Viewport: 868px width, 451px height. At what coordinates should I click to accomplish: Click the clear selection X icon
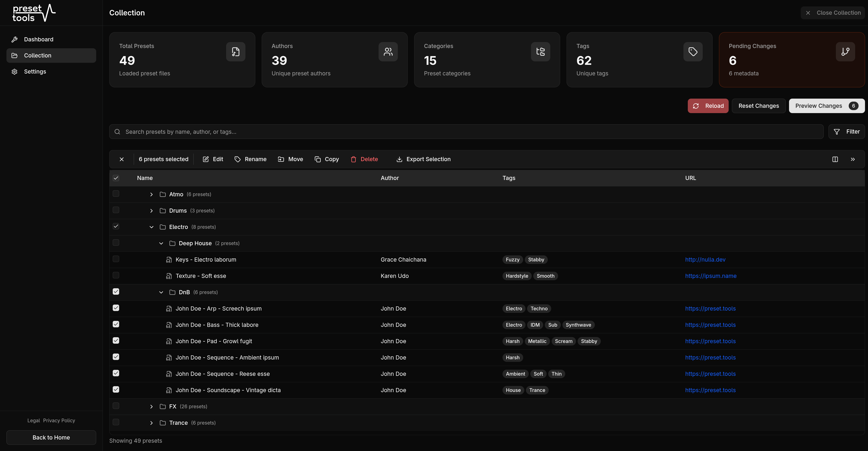coord(122,159)
